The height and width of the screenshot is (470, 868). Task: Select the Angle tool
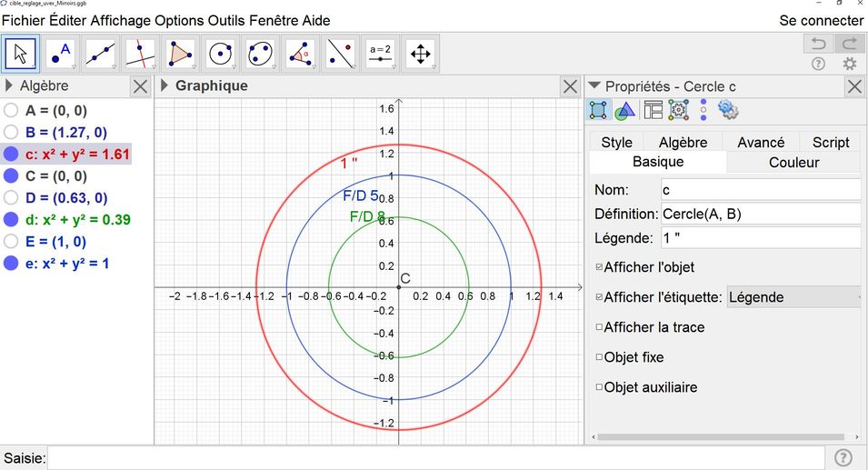(x=301, y=55)
